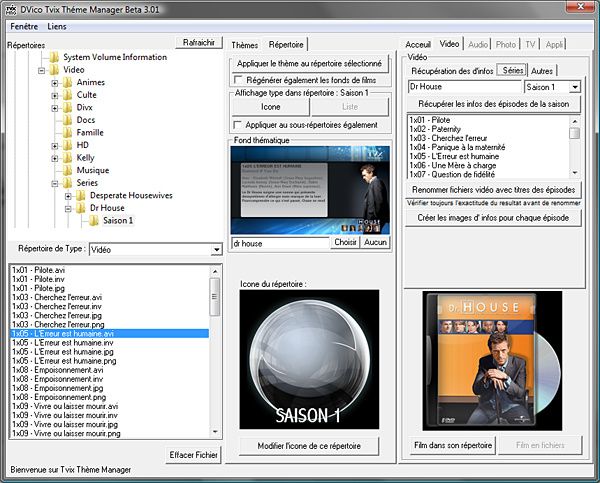Click the Famille folder icon
This screenshot has height=483, width=600.
pyautogui.click(x=67, y=133)
